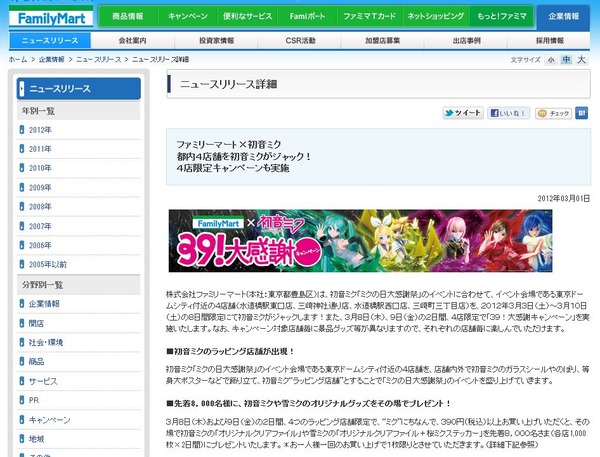Open 2005年以前 news list
The image size is (600, 457).
(48, 264)
